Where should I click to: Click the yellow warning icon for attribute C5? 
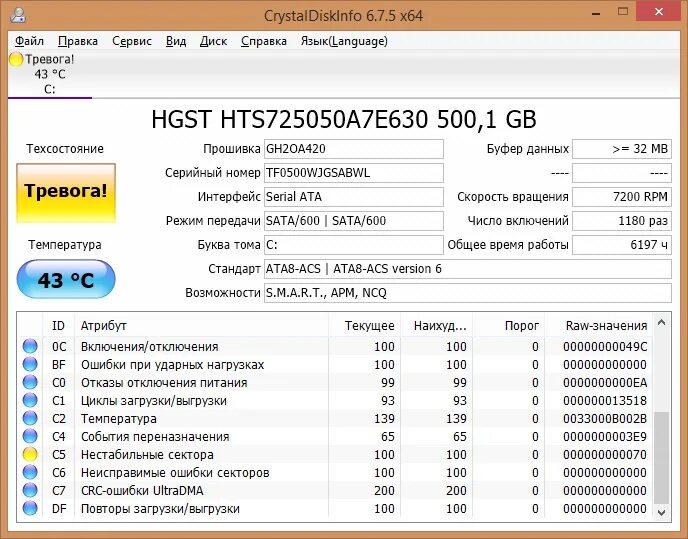coord(30,454)
